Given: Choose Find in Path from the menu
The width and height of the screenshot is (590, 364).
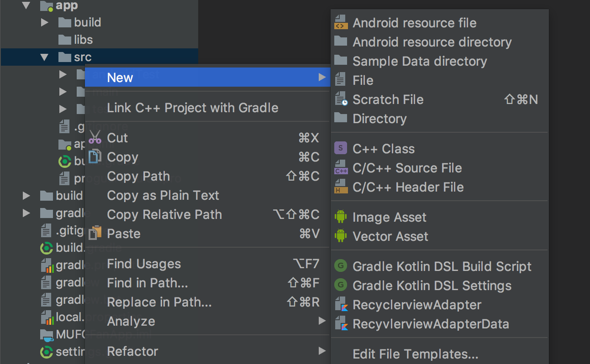Looking at the screenshot, I should (x=147, y=283).
